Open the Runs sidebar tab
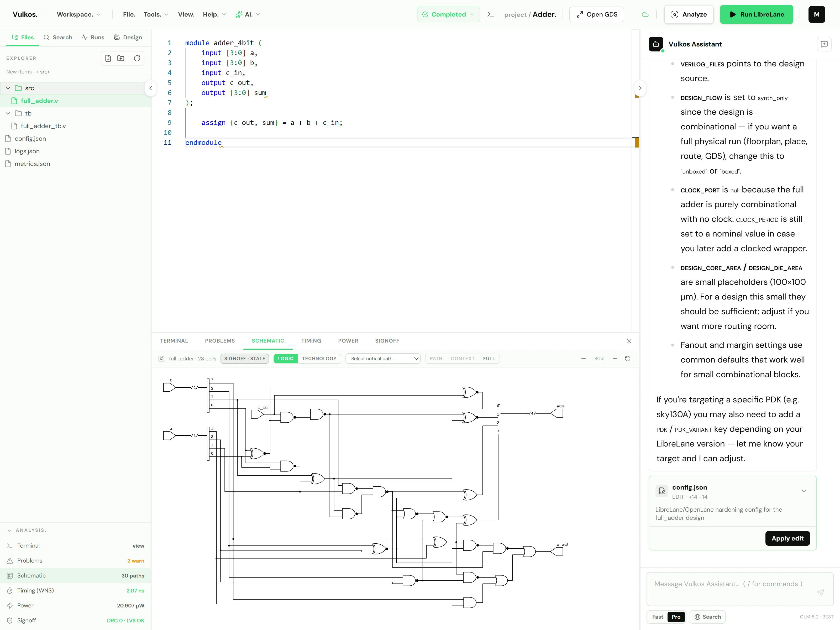This screenshot has height=630, width=840. pyautogui.click(x=93, y=37)
